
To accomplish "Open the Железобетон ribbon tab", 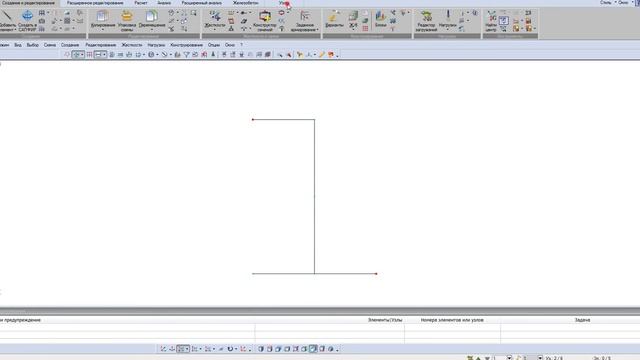I will coord(246,3).
